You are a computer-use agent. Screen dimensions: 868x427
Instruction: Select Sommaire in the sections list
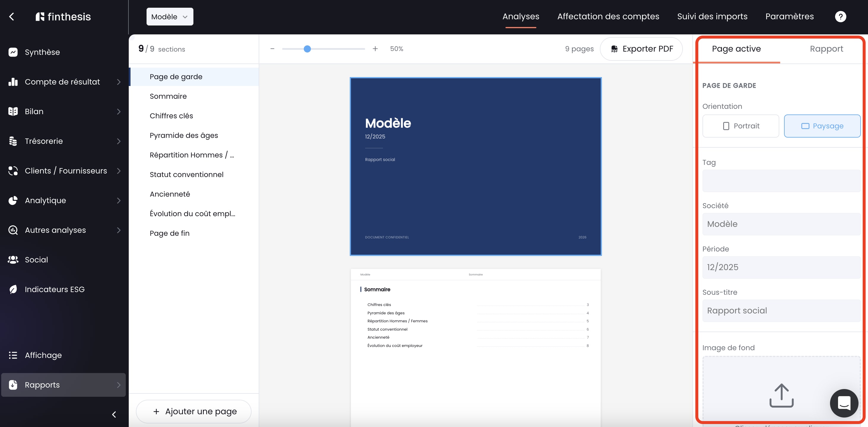click(194, 96)
